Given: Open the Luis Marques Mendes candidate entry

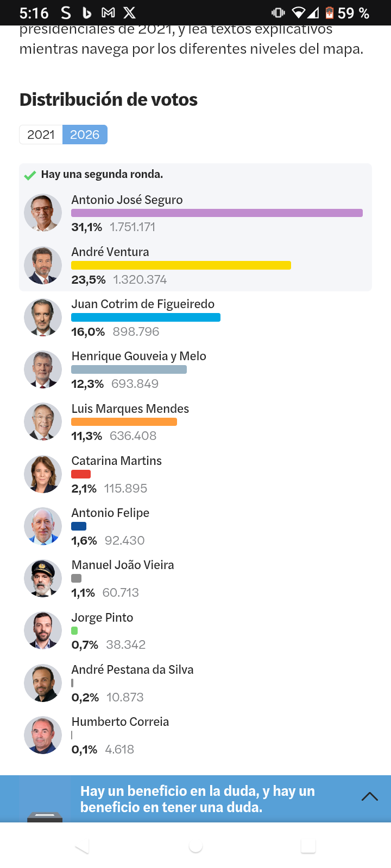Looking at the screenshot, I should (130, 409).
